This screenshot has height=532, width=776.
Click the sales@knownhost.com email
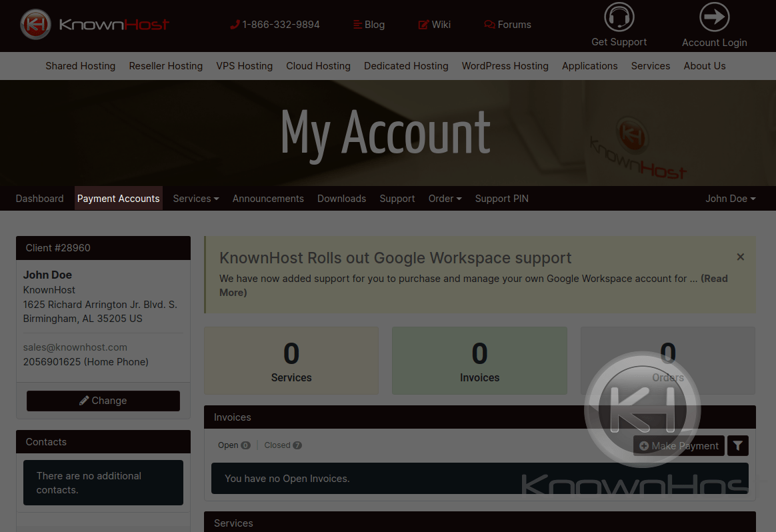(75, 347)
